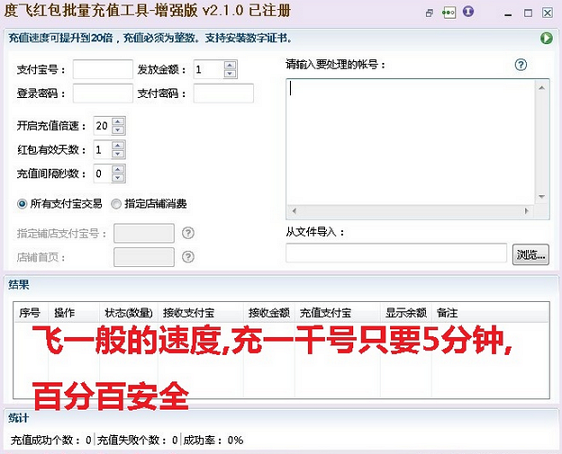The height and width of the screenshot is (454, 562).
Task: Click the purple info icon in title bar
Action: point(468,11)
